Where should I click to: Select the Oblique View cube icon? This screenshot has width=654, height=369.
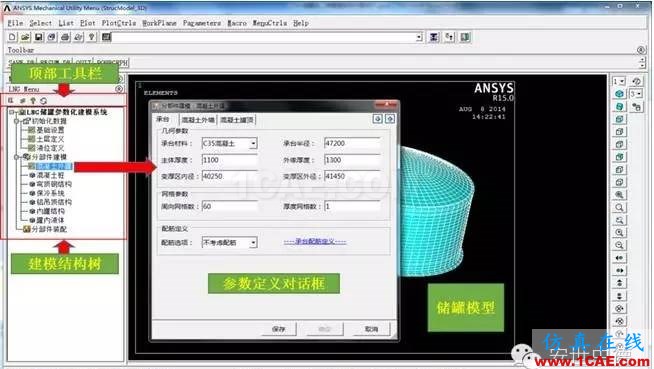[619, 107]
